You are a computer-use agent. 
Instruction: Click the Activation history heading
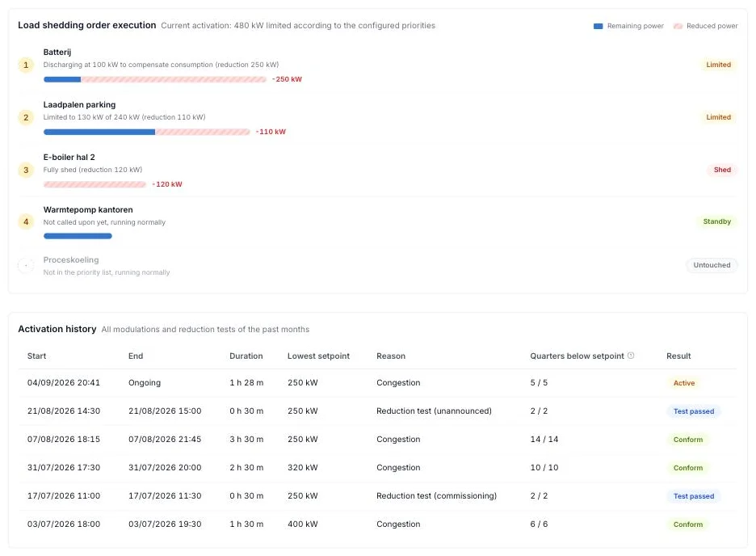[57, 329]
